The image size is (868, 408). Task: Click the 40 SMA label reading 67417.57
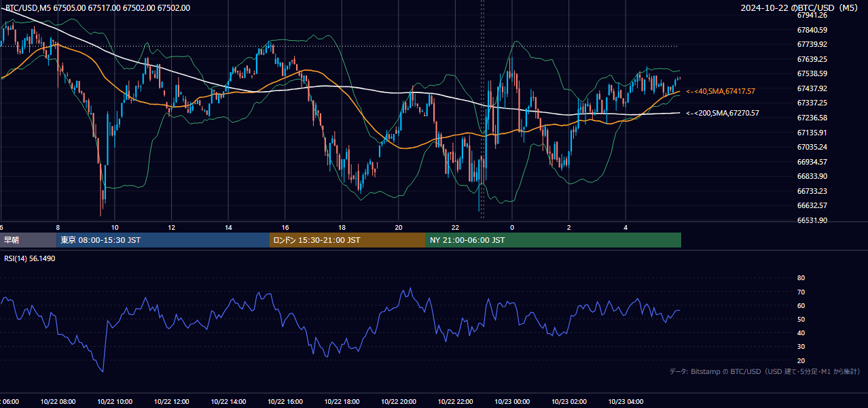click(x=721, y=91)
